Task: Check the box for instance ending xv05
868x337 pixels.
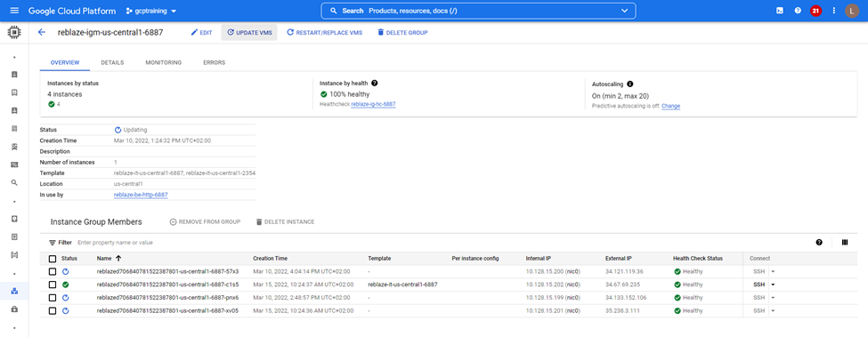Action: 53,311
